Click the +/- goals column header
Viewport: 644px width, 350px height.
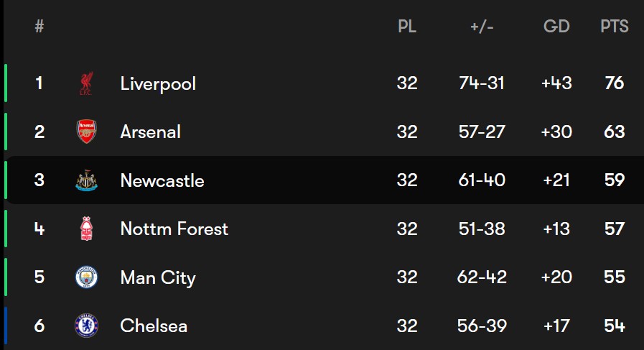(x=482, y=27)
